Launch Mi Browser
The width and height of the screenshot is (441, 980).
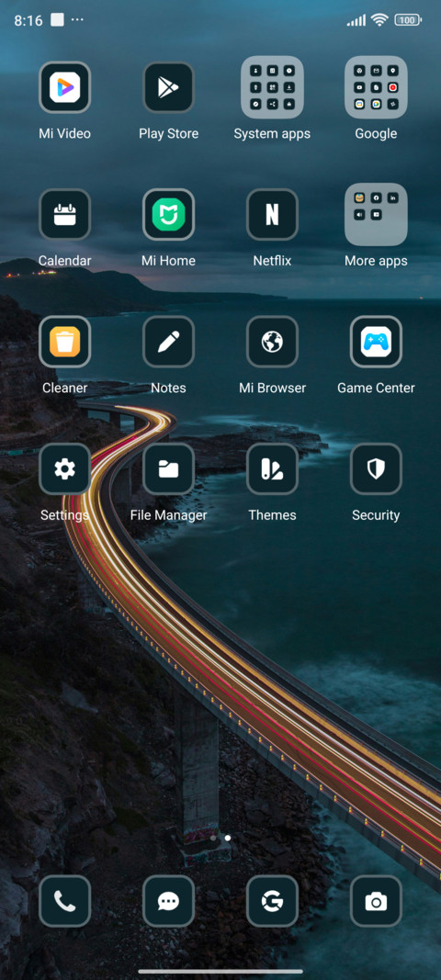point(272,342)
